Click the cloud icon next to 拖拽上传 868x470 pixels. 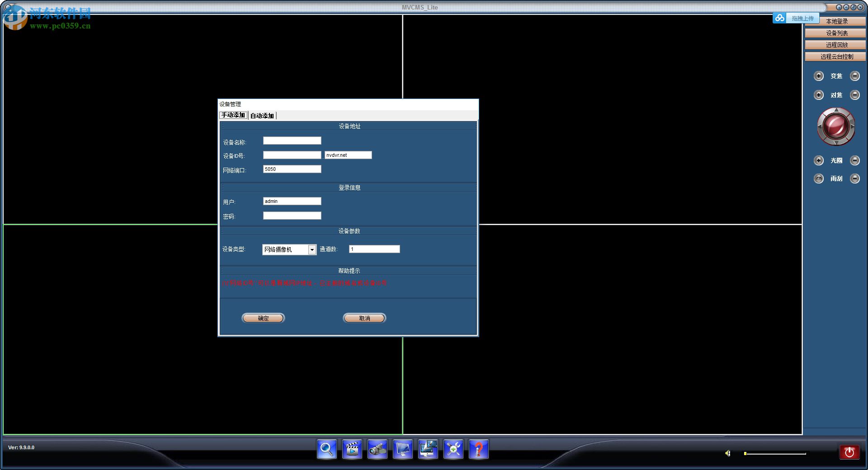(779, 18)
